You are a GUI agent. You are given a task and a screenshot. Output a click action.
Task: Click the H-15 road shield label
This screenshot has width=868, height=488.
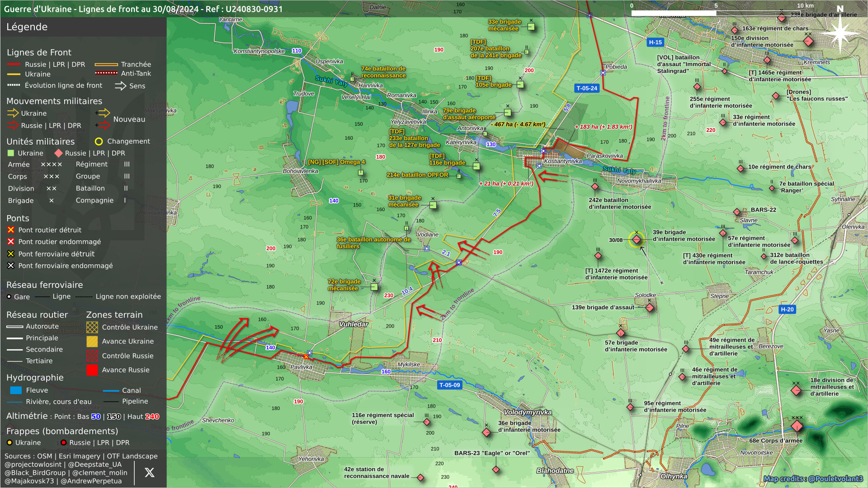coord(655,42)
